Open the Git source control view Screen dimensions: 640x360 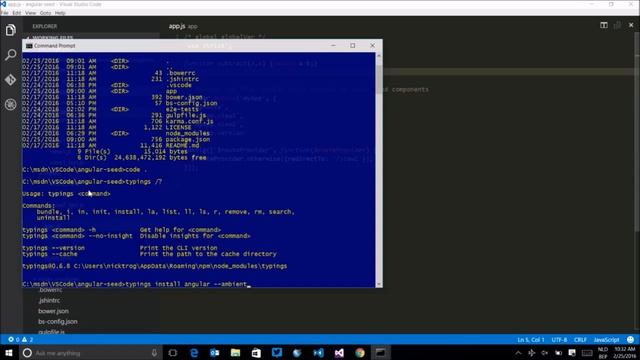pyautogui.click(x=11, y=80)
